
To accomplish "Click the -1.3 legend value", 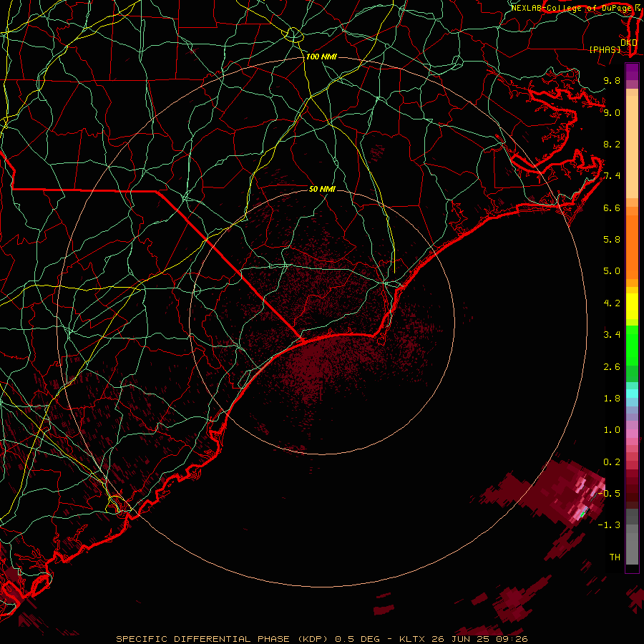I will point(610,525).
